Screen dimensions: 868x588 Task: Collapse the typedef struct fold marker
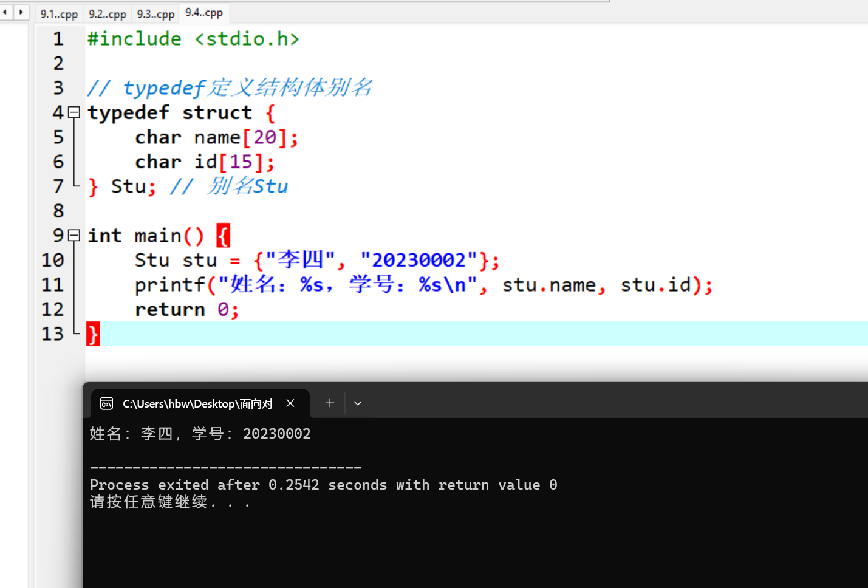[x=74, y=112]
